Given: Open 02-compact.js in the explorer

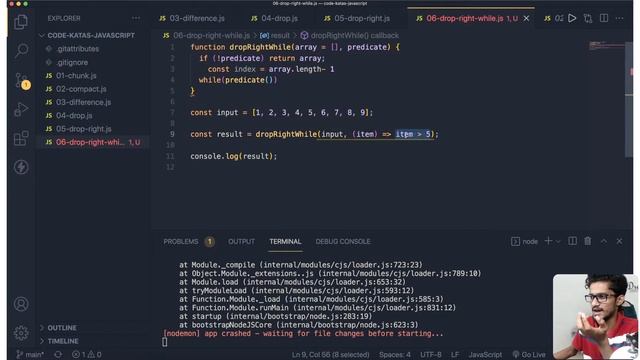Looking at the screenshot, I should 81,89.
